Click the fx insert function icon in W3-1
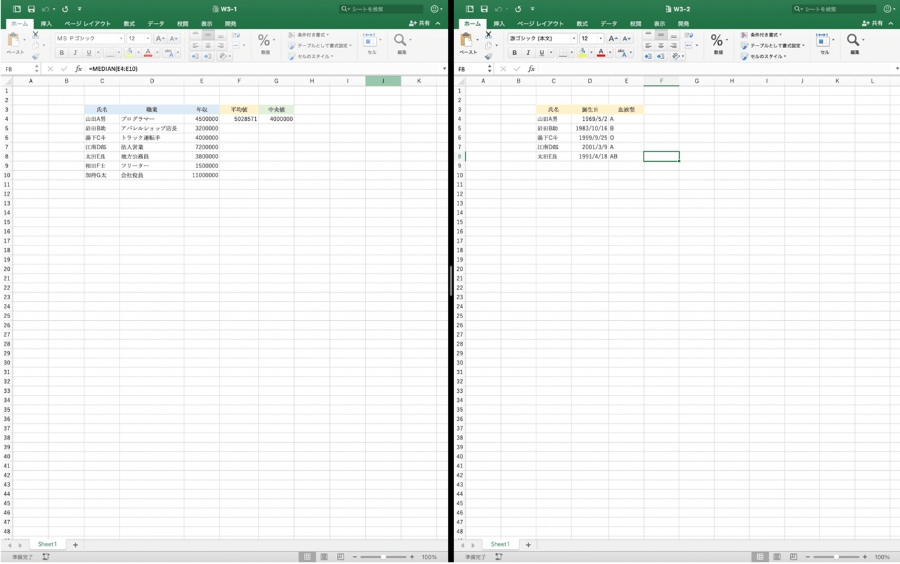The width and height of the screenshot is (900, 564). tap(79, 69)
